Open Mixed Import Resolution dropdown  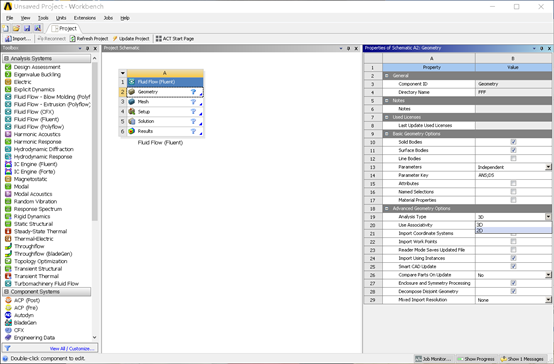[548, 300]
